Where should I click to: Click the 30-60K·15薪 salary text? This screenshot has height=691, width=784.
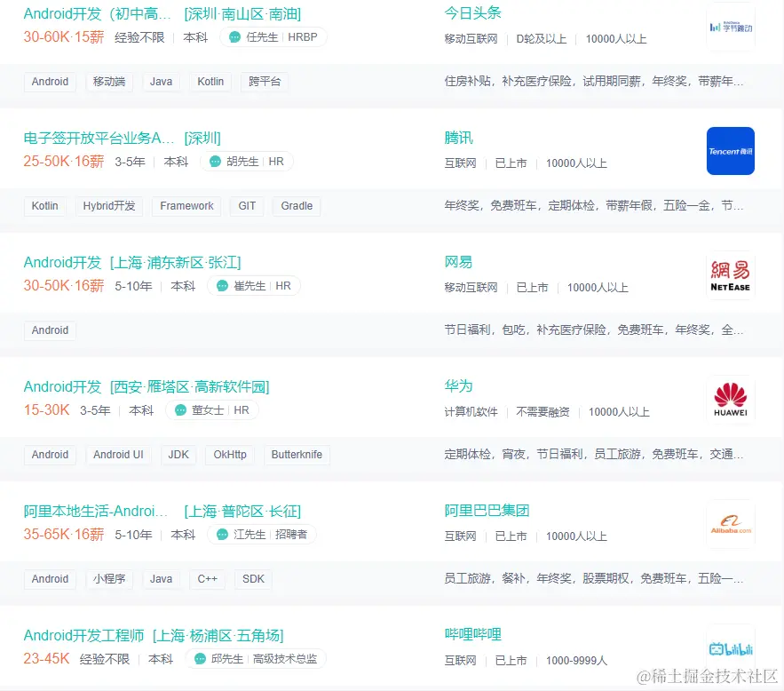coord(64,37)
